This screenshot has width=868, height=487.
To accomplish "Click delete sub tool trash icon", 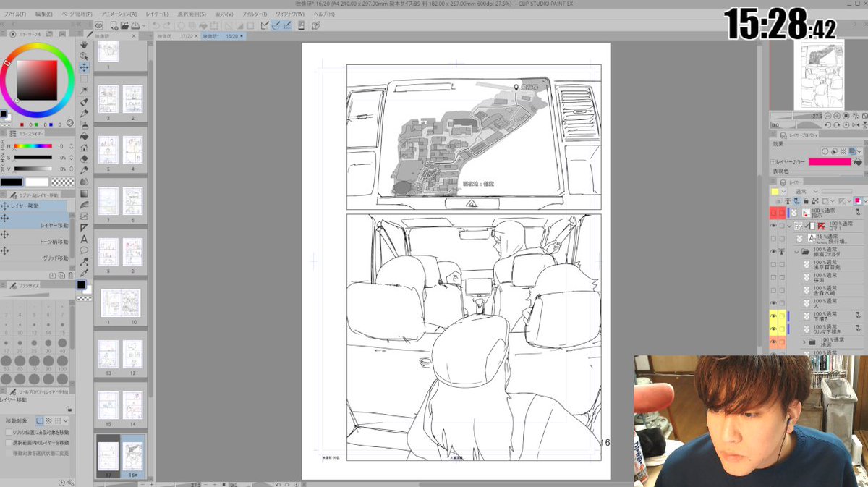I will pos(70,275).
